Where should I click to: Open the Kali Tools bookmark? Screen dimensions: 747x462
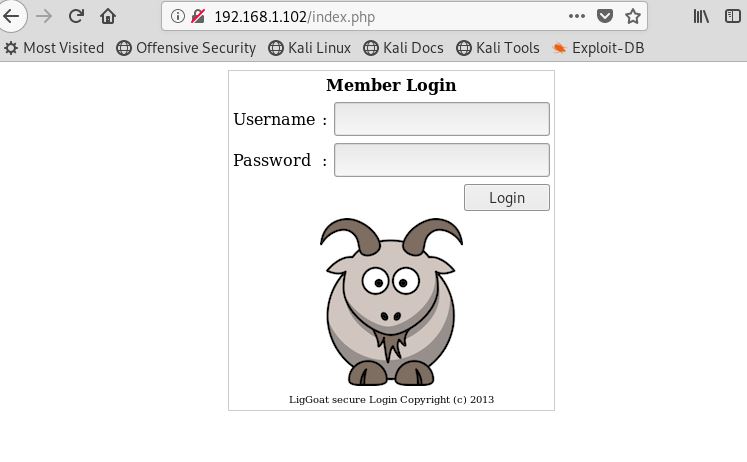[498, 48]
